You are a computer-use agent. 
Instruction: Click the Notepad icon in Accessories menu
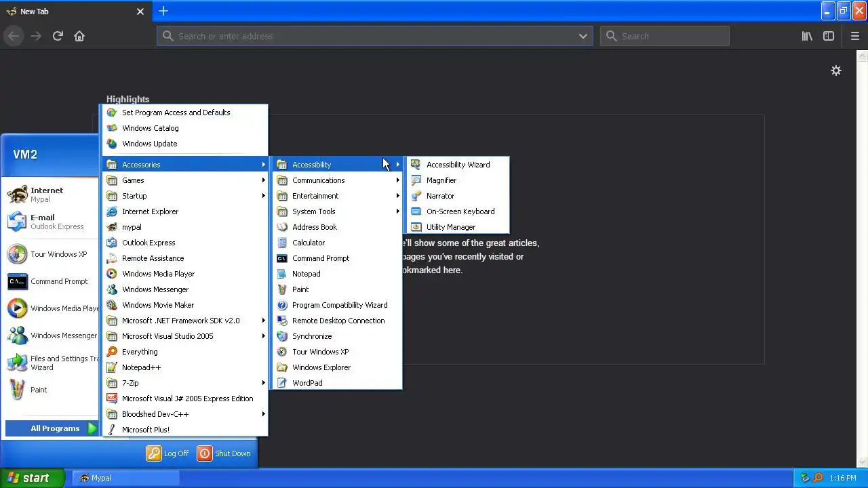point(282,274)
